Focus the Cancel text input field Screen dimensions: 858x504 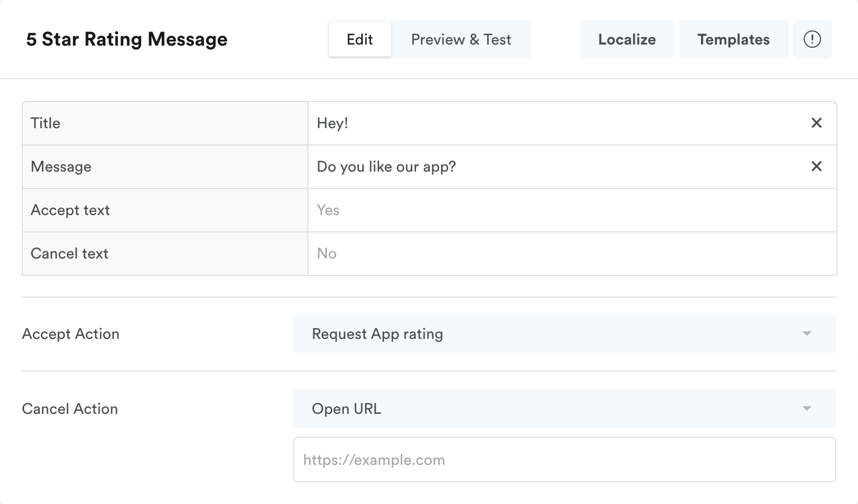tap(570, 254)
